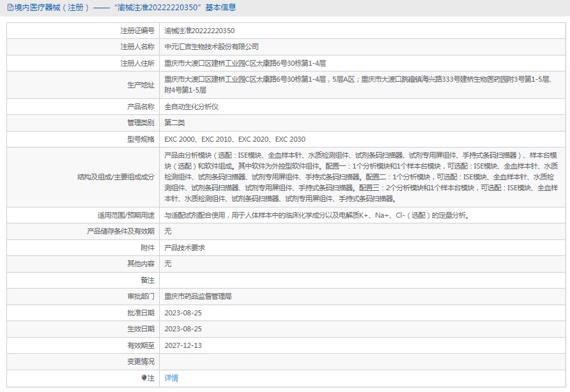
Task: Click management category value 第二类
Action: pos(174,123)
